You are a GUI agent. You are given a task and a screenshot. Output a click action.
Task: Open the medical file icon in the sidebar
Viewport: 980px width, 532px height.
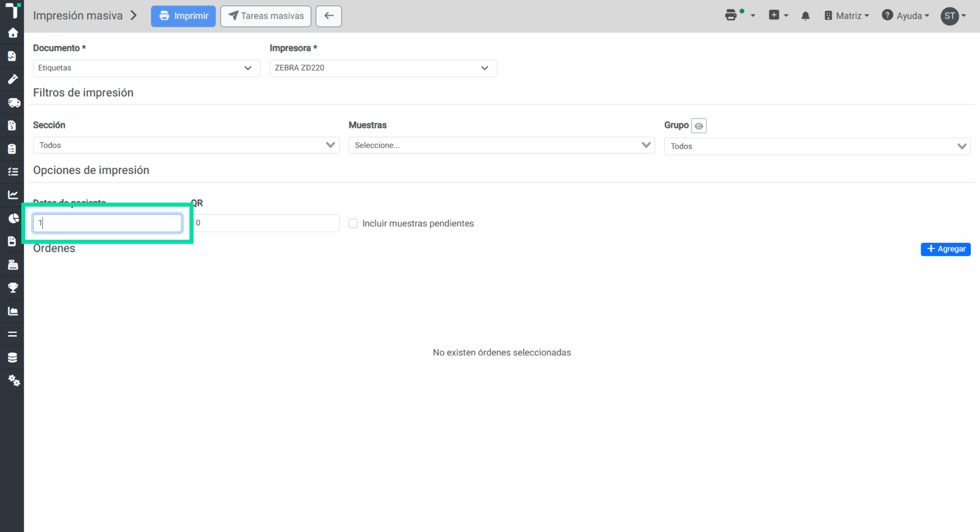[12, 56]
